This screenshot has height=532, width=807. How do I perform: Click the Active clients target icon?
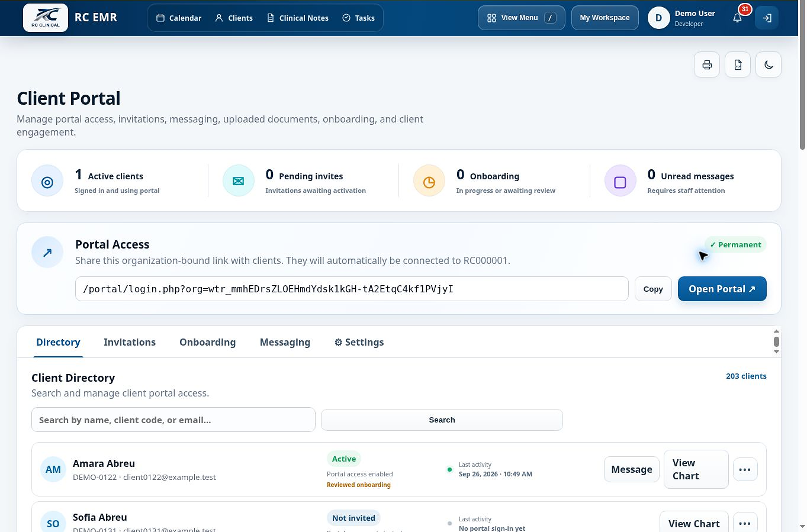coord(47,181)
